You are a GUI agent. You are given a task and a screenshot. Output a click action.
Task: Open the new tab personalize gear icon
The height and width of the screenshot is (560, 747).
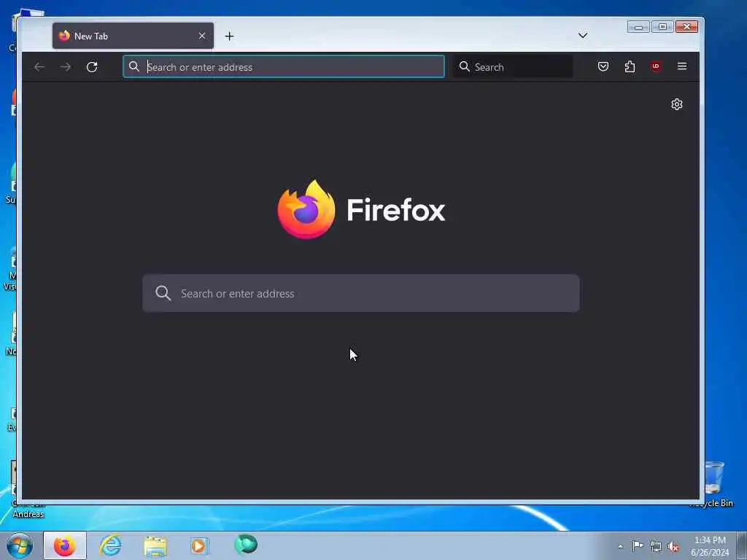pos(677,104)
